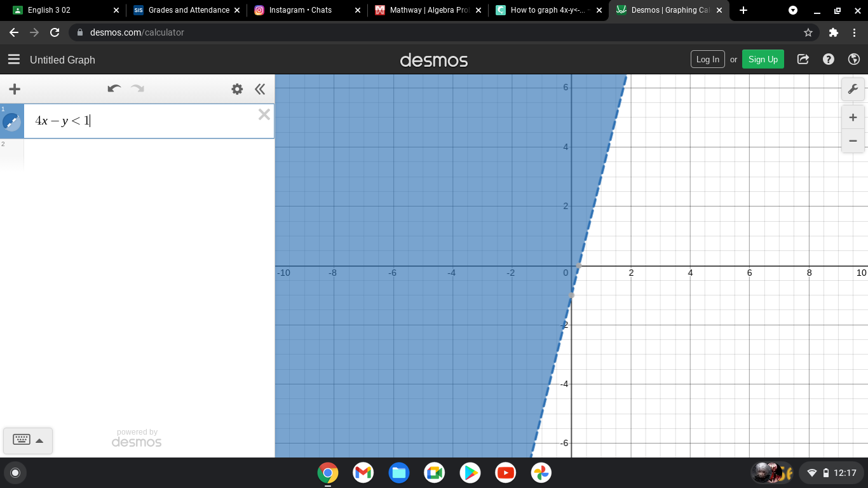
Task: Zoom in on the graph
Action: click(853, 118)
